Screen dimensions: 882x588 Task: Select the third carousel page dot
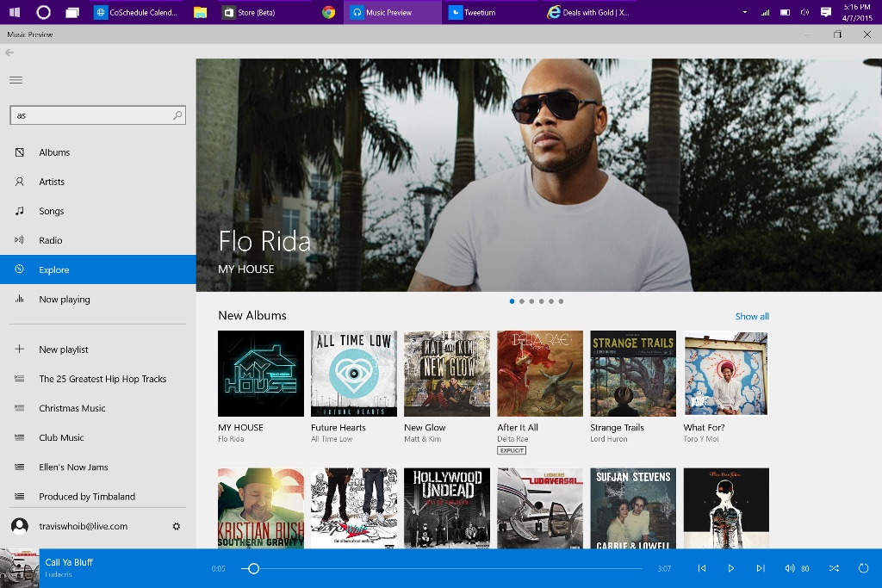tap(531, 301)
